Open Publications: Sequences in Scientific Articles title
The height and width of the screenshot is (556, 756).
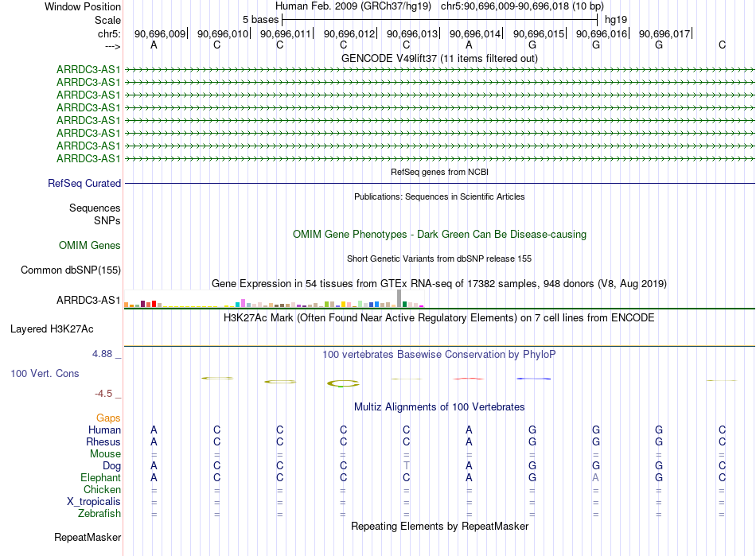(439, 196)
